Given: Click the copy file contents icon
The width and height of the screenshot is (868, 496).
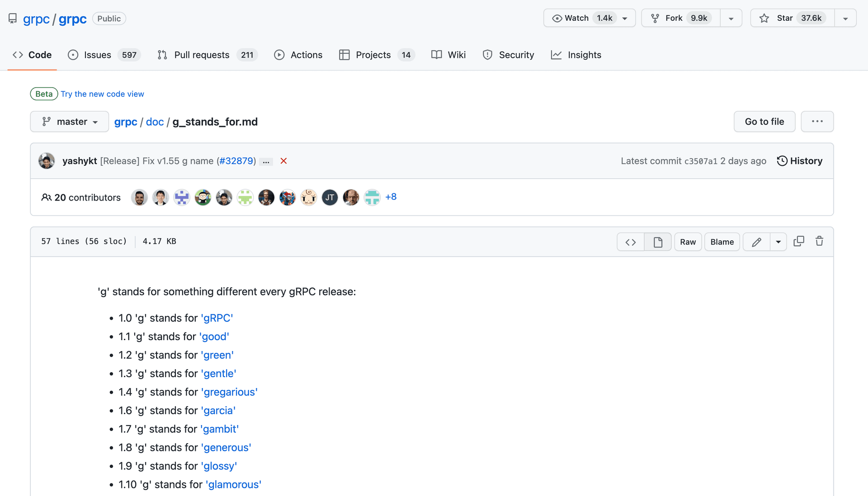Looking at the screenshot, I should [x=799, y=241].
